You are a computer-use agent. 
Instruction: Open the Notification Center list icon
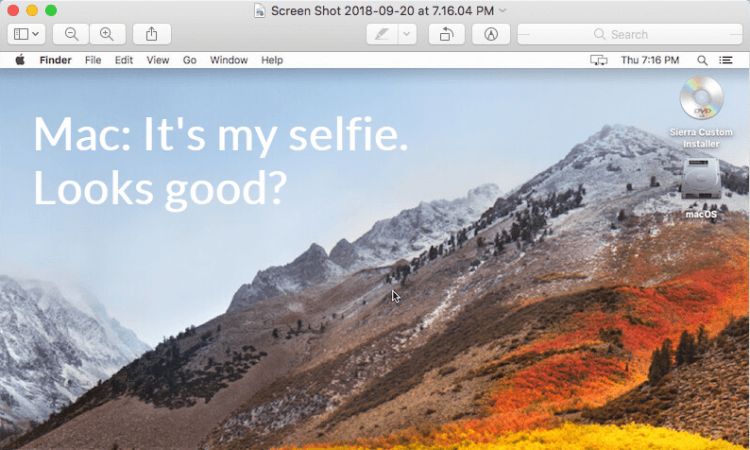pos(726,60)
